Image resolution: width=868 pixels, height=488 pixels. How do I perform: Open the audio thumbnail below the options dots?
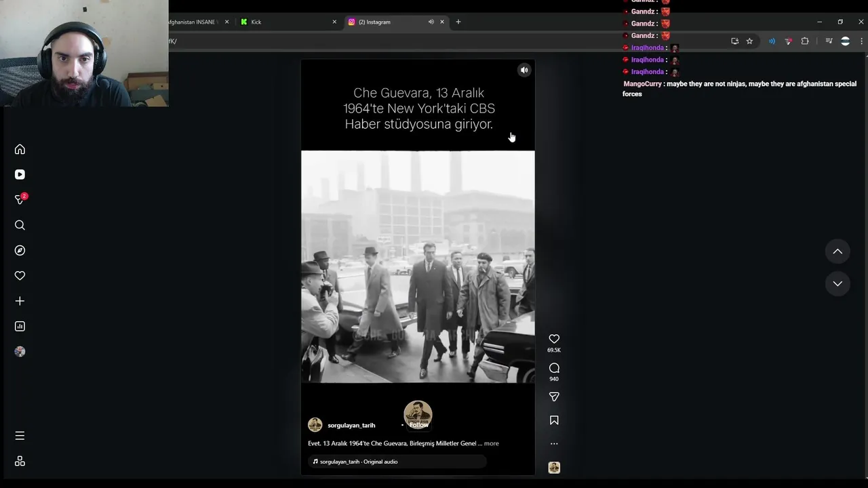554,468
